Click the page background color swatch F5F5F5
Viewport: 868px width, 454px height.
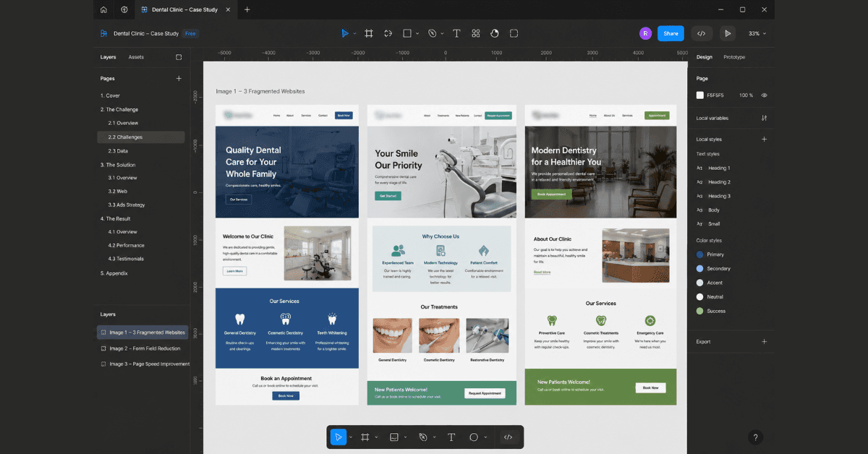point(700,95)
